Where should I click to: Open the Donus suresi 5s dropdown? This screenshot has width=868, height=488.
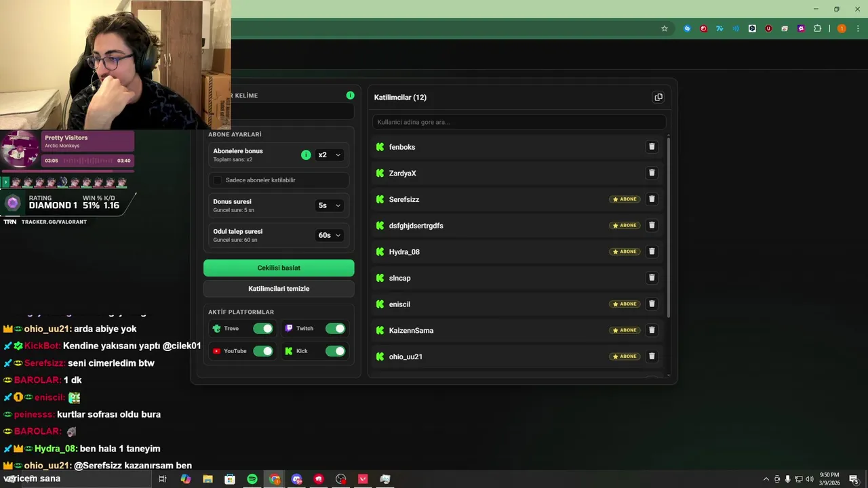click(330, 205)
